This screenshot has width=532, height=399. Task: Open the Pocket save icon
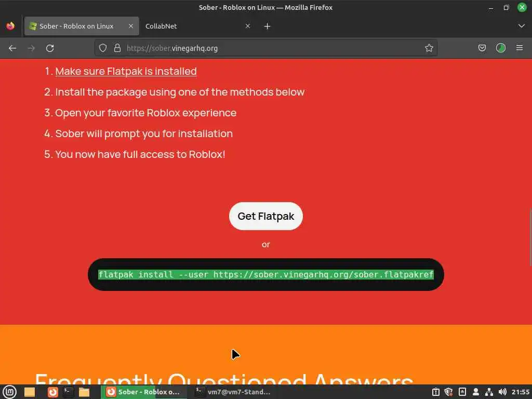[x=482, y=48]
